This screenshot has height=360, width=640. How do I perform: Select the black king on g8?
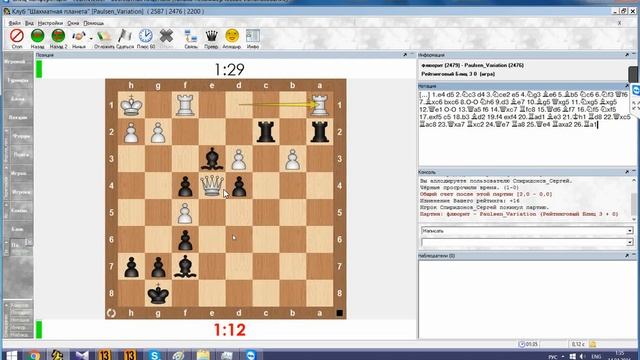(158, 293)
